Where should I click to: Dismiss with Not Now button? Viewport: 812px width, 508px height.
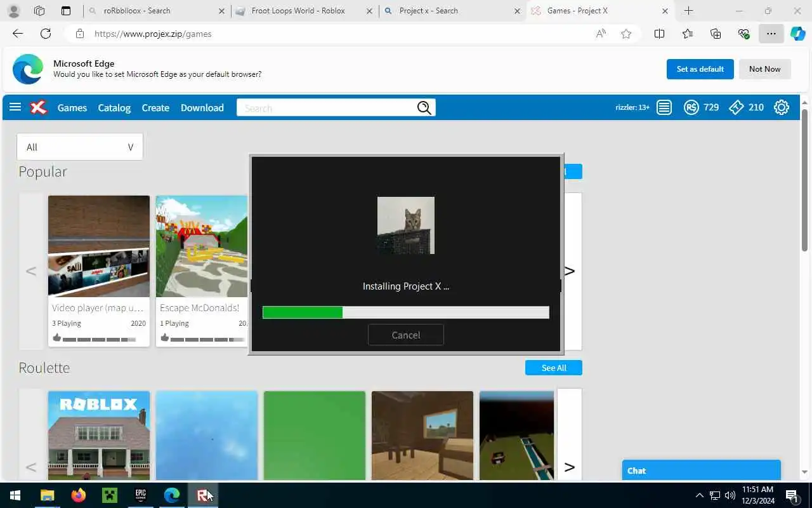pos(765,69)
